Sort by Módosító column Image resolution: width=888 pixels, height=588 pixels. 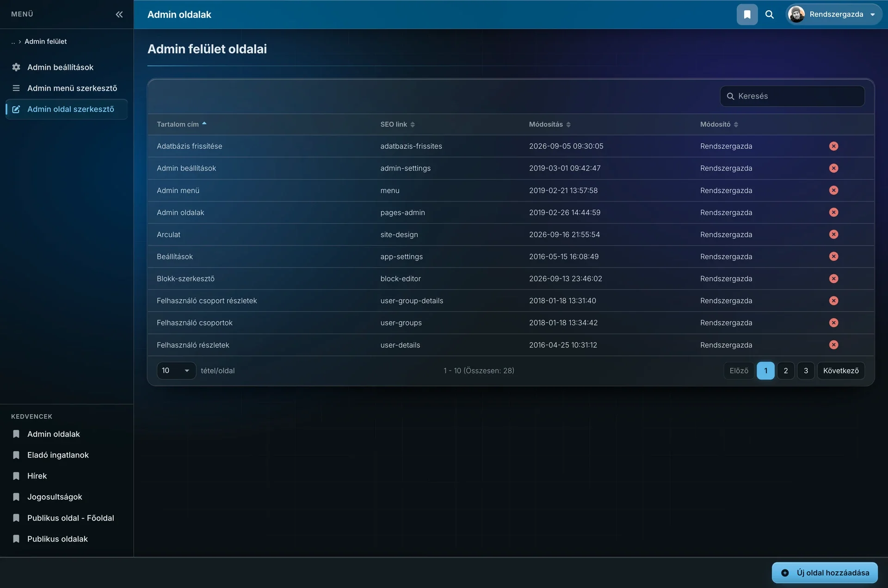point(719,124)
